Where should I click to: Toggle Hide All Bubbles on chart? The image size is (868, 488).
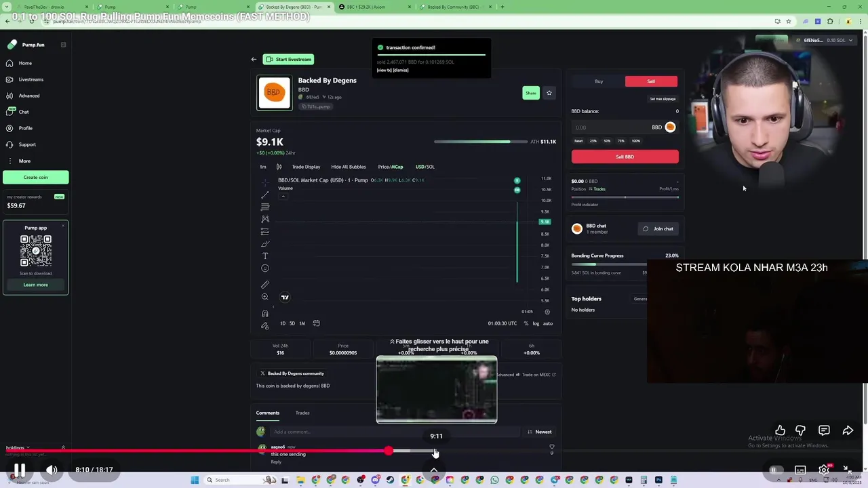click(349, 167)
